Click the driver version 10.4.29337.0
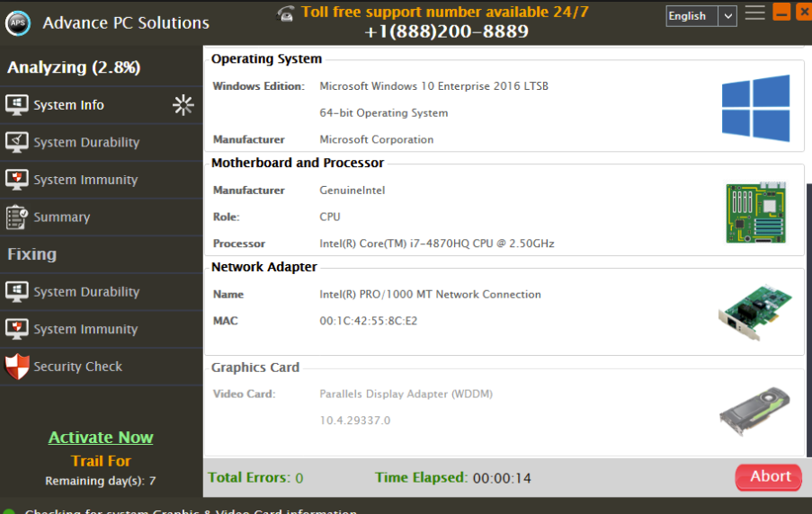 coord(354,421)
